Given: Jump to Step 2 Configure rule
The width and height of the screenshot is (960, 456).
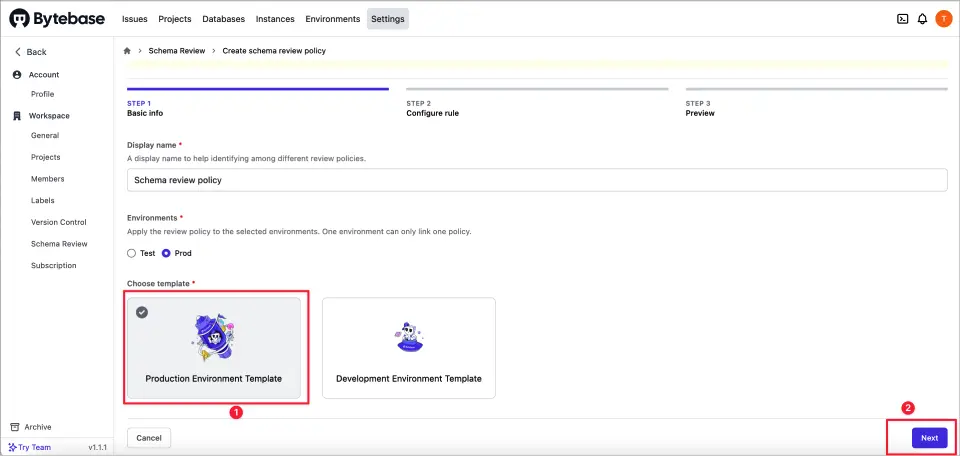Looking at the screenshot, I should coord(432,108).
